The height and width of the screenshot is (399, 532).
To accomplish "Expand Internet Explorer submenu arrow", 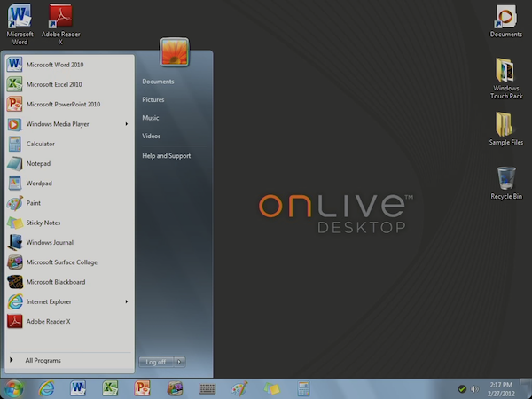I will click(127, 301).
